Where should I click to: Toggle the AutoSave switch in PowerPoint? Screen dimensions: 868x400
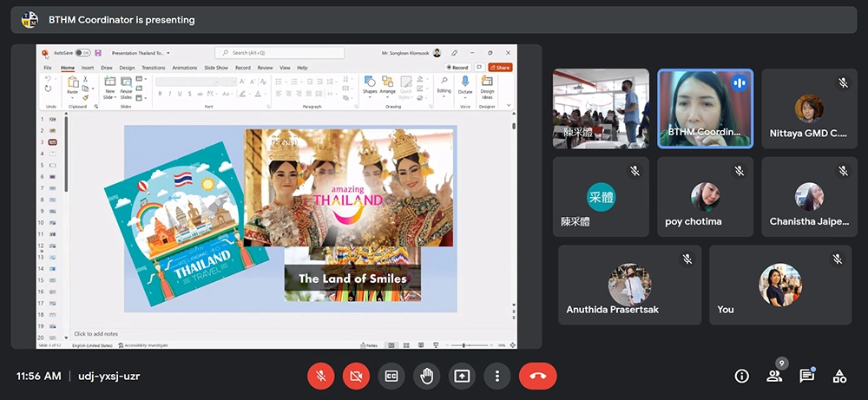click(83, 53)
